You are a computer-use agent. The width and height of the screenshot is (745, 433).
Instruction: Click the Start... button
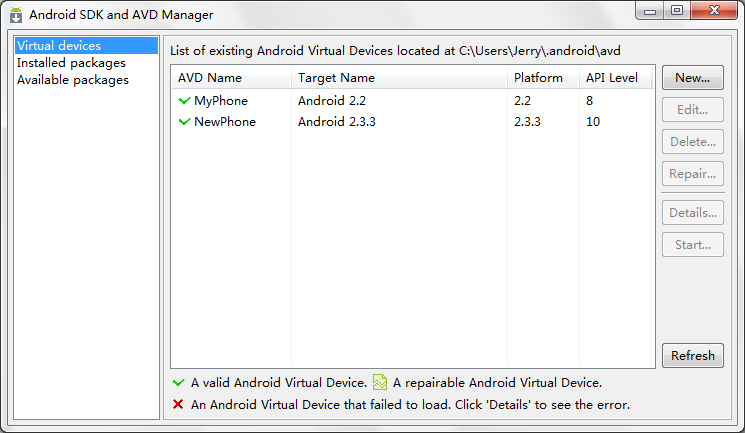click(692, 244)
